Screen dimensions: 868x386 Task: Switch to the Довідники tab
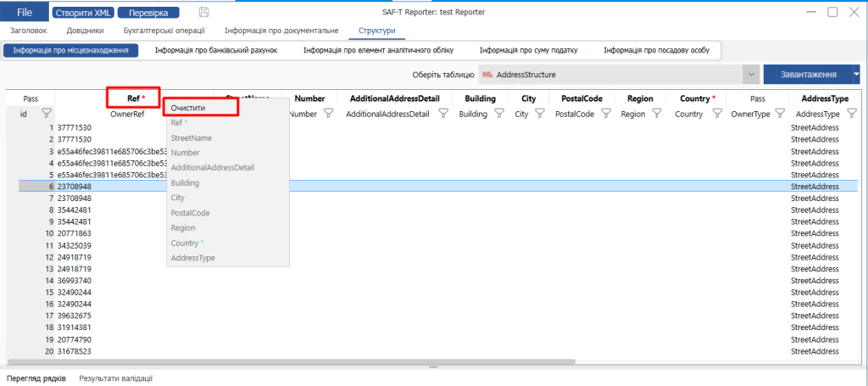click(x=85, y=31)
